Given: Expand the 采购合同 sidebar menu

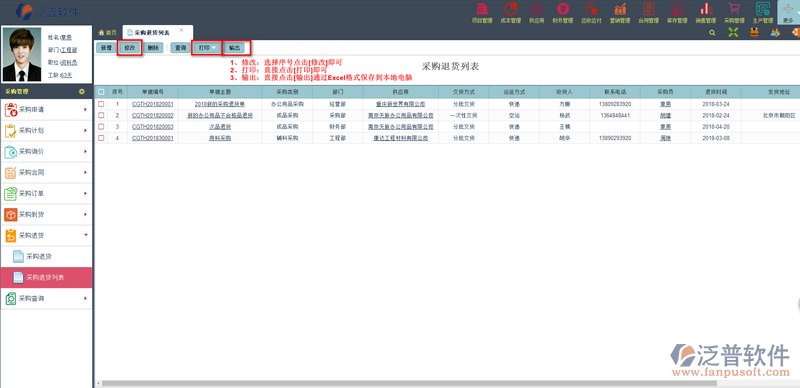Looking at the screenshot, I should [x=46, y=173].
